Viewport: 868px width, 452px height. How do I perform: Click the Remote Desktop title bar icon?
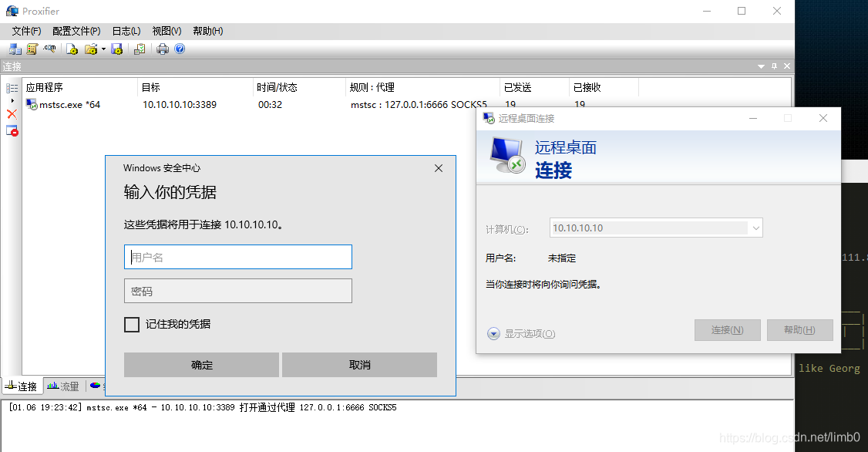point(489,118)
